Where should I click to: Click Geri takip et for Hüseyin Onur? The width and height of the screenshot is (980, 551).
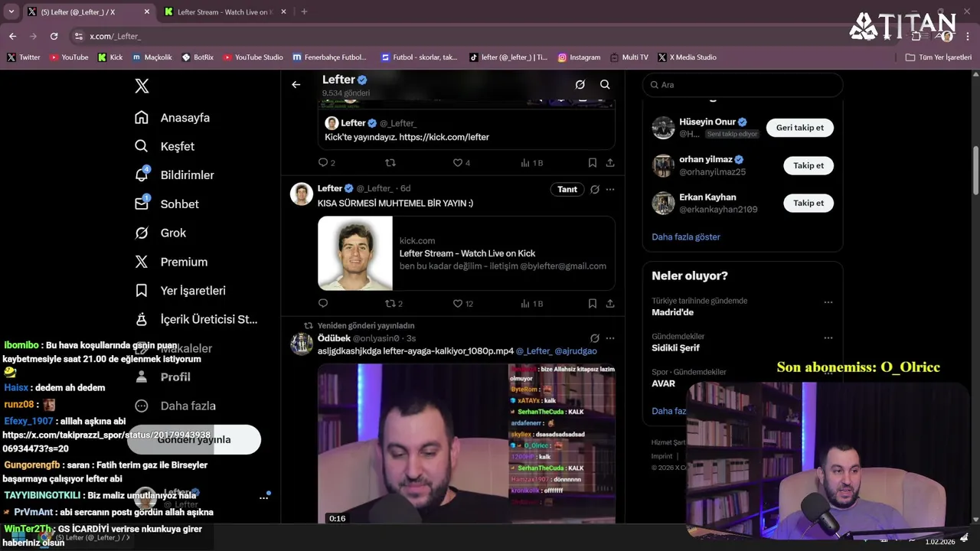pyautogui.click(x=799, y=128)
